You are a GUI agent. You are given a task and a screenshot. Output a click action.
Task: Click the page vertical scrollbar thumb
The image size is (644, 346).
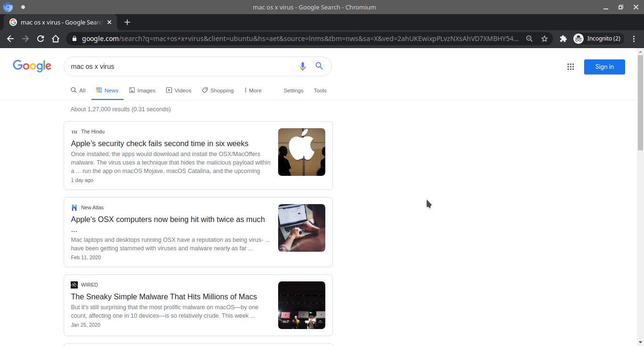tap(640, 103)
